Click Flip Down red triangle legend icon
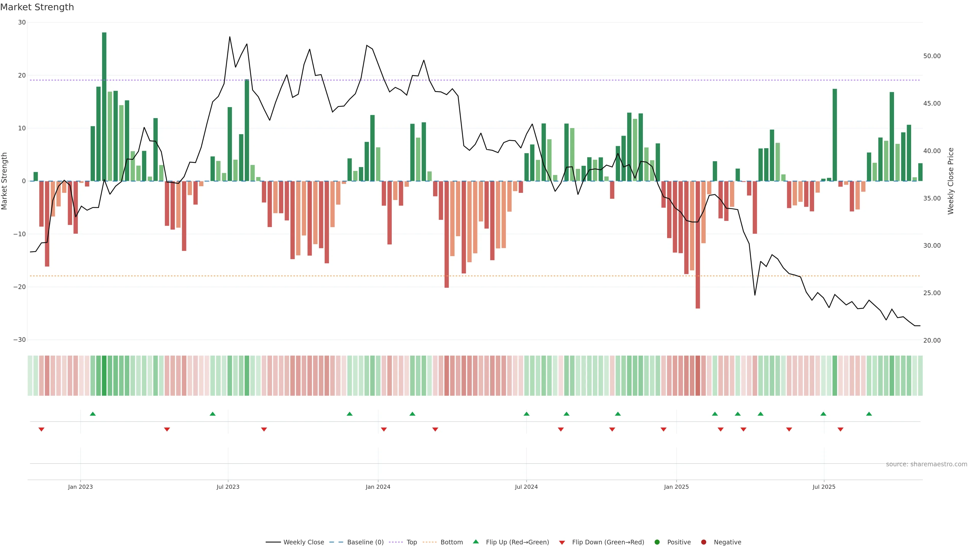The width and height of the screenshot is (980, 551). click(562, 543)
